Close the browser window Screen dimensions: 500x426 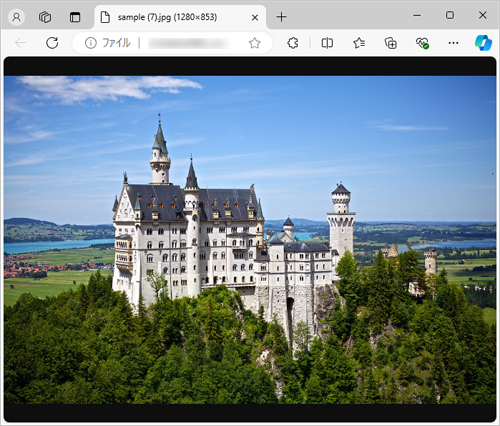(x=482, y=15)
